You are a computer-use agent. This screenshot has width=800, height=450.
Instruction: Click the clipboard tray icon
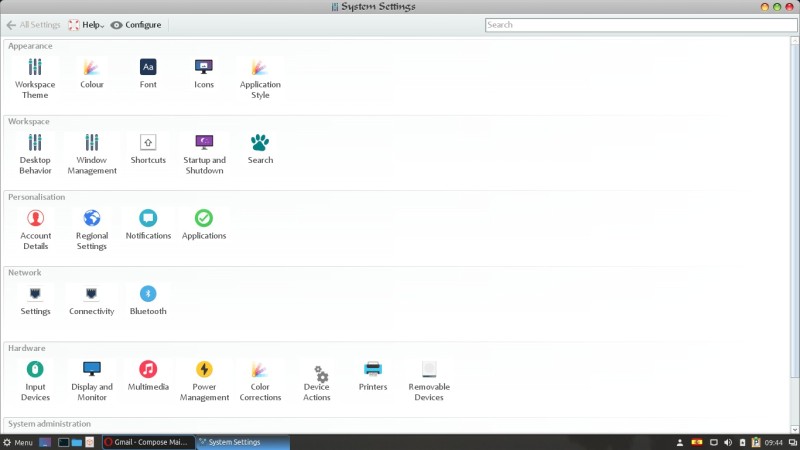tap(756, 442)
